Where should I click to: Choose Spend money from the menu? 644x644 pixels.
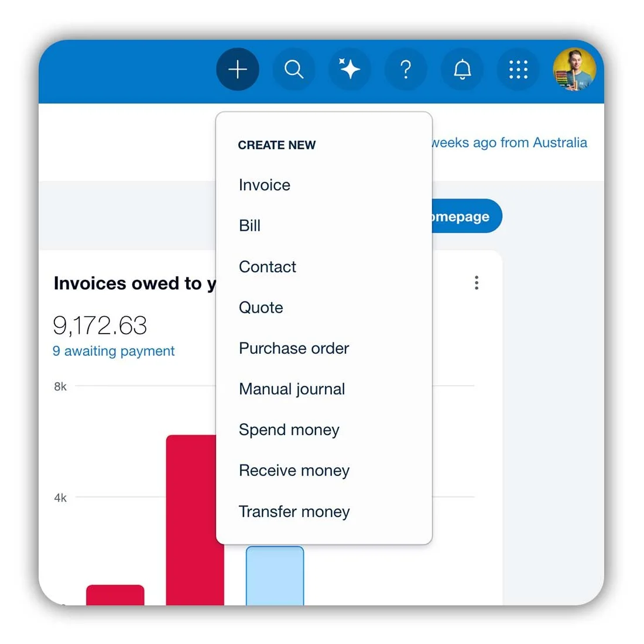pos(289,430)
